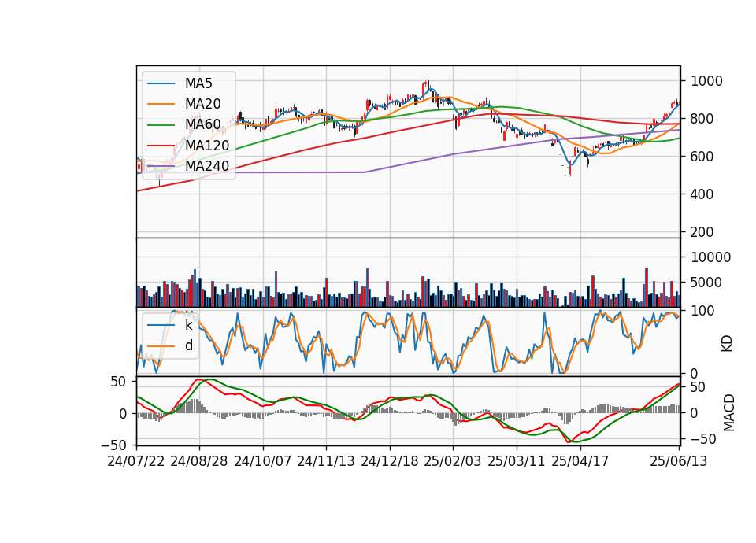The height and width of the screenshot is (543, 756).
Task: Click the green MA60 legend line sample
Action: tap(161, 125)
